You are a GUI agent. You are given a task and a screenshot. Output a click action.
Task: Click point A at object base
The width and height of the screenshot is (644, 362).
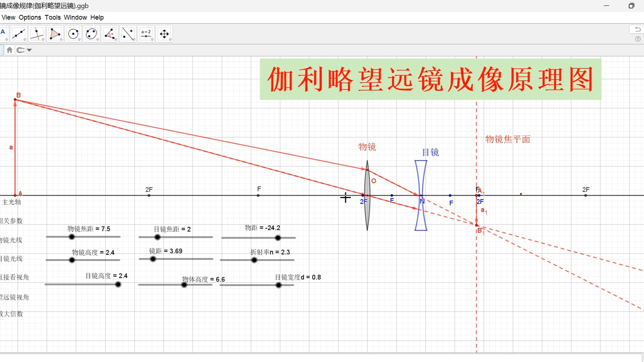(x=15, y=196)
